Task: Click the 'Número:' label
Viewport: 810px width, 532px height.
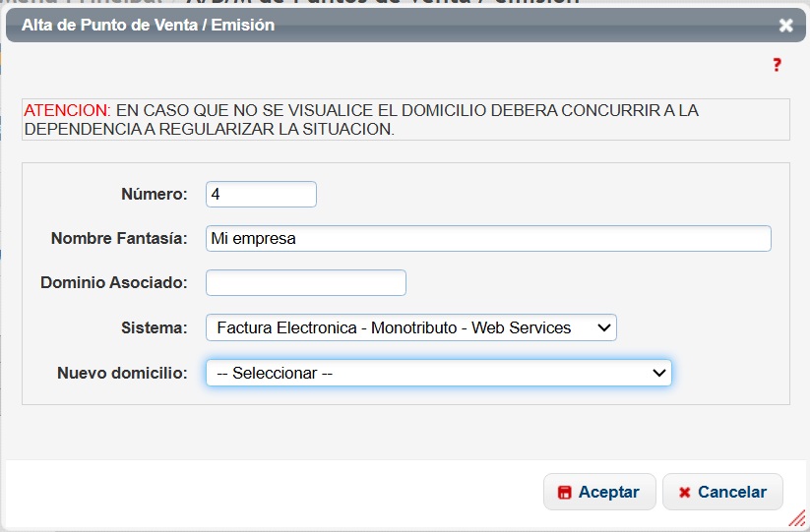Action: point(154,195)
